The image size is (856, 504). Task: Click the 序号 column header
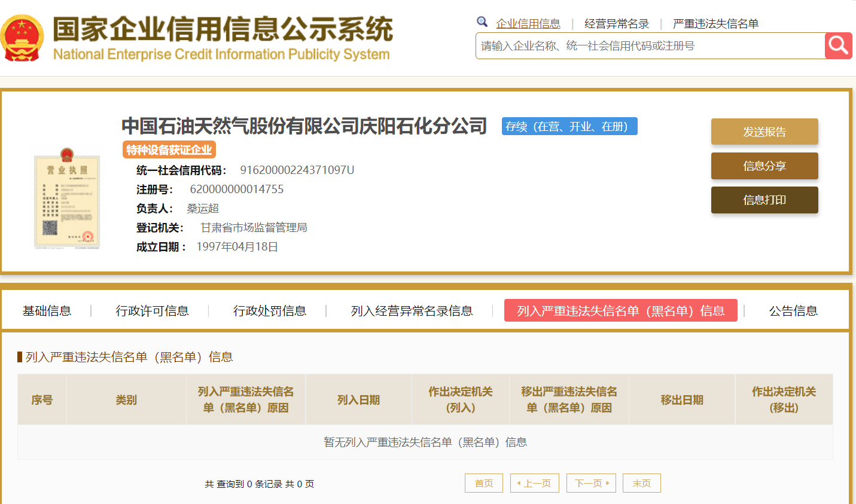click(x=42, y=399)
